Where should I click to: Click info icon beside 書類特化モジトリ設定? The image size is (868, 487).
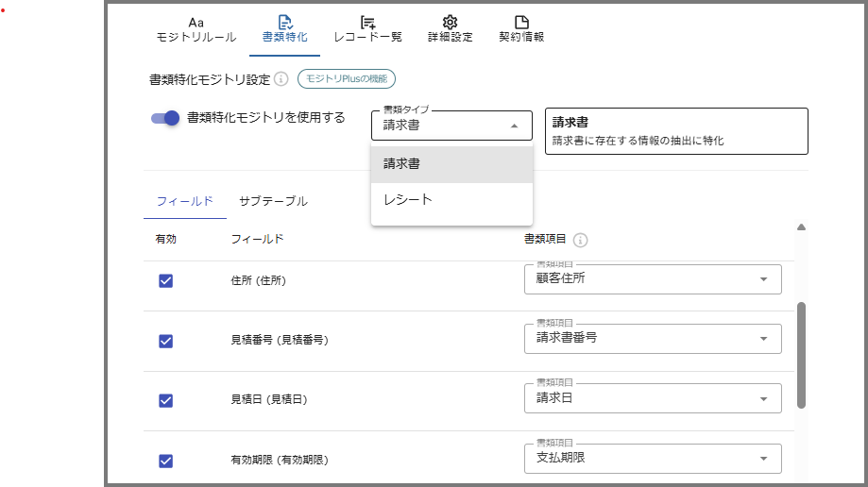point(281,79)
